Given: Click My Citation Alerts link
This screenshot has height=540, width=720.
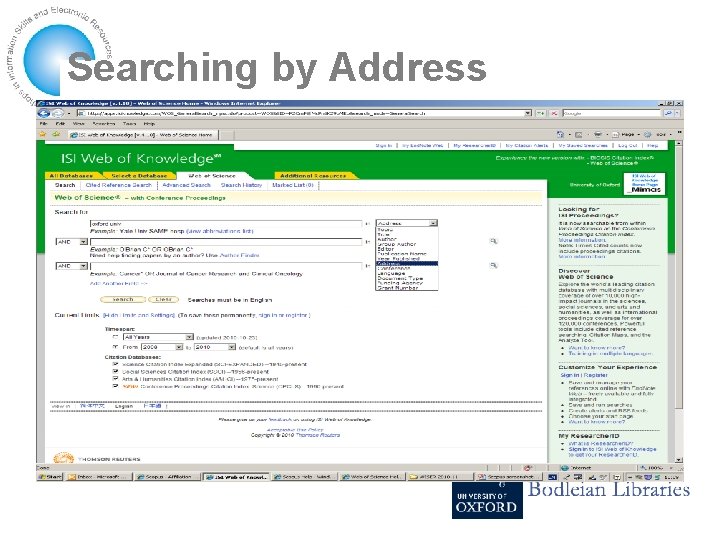Looking at the screenshot, I should (x=527, y=145).
